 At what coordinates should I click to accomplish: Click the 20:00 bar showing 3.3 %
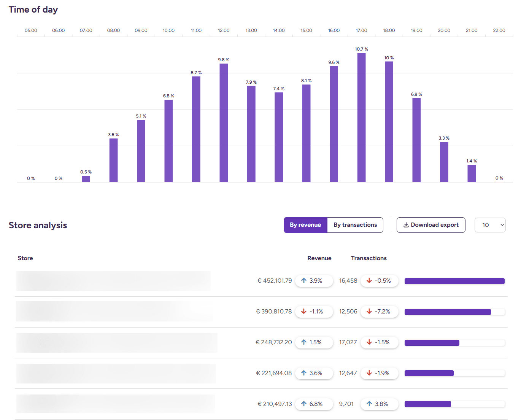pos(444,162)
